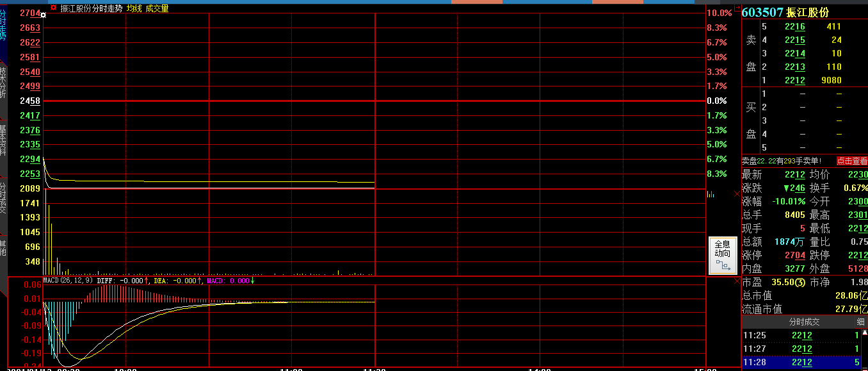Click the stock code 603507 header
The height and width of the screenshot is (371, 868).
(x=762, y=12)
